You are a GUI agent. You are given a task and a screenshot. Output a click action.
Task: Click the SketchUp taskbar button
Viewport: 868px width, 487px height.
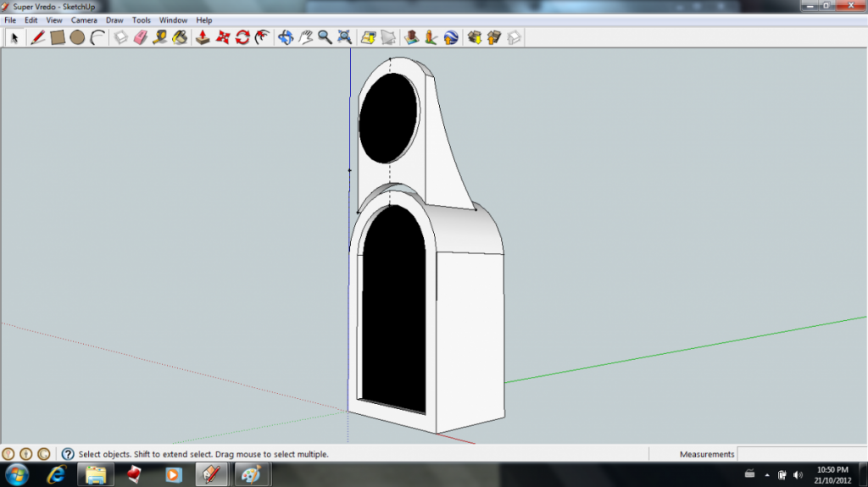point(211,475)
